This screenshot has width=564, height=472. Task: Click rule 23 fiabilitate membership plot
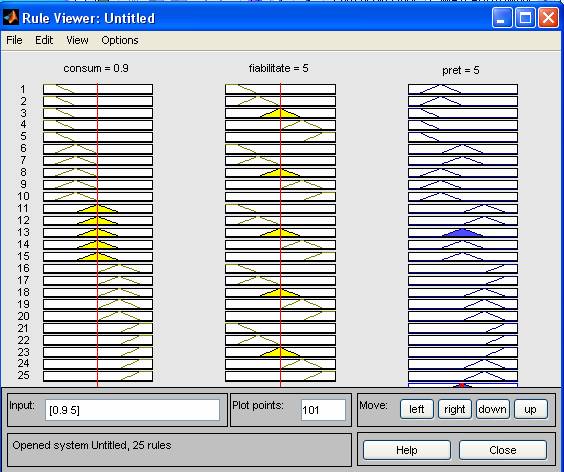280,352
